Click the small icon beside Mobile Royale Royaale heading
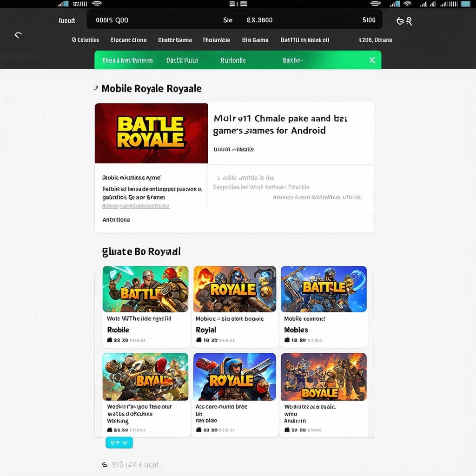Screen dimensions: 476x476 [96, 88]
